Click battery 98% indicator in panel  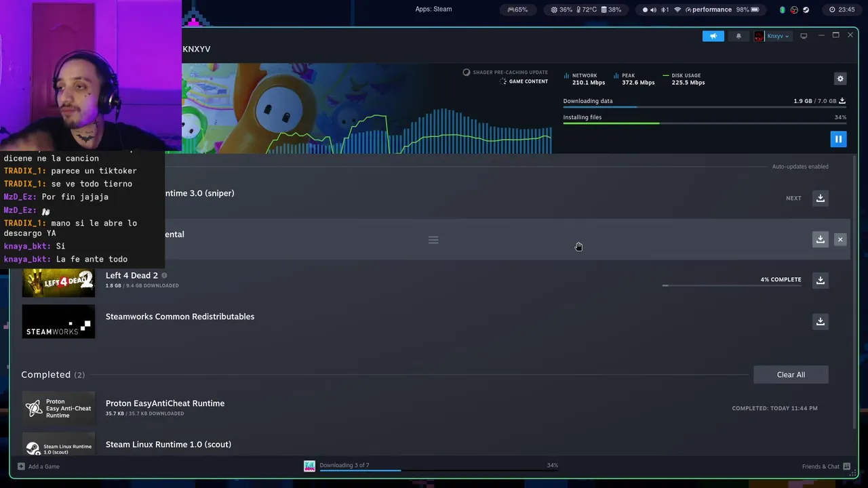(747, 9)
